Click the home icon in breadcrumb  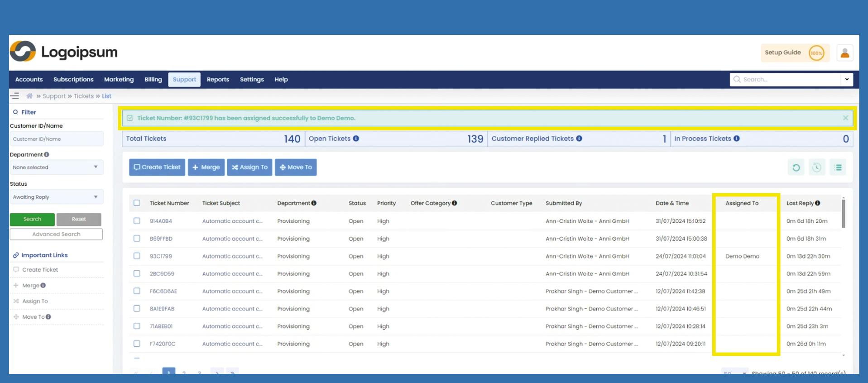point(29,96)
